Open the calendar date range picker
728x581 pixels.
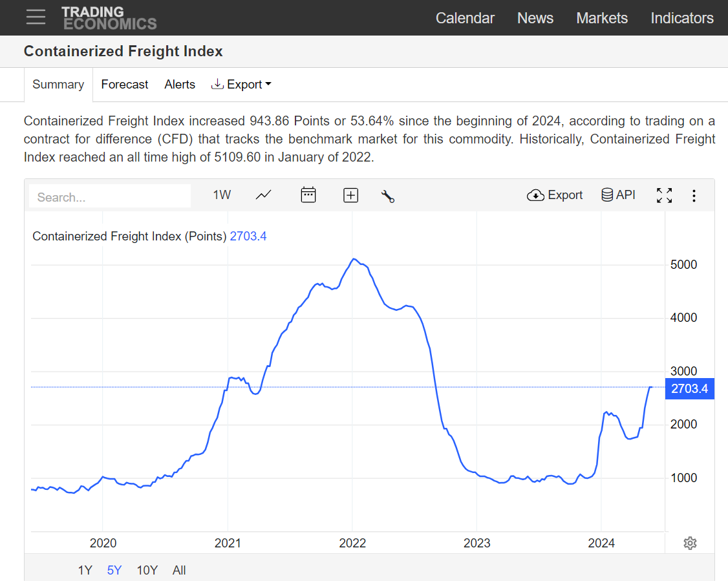coord(308,195)
